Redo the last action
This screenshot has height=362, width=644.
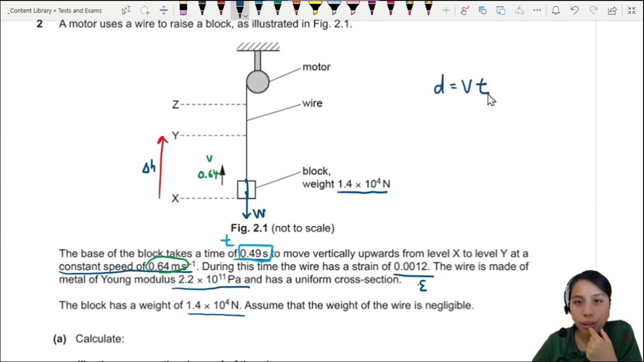pyautogui.click(x=594, y=10)
